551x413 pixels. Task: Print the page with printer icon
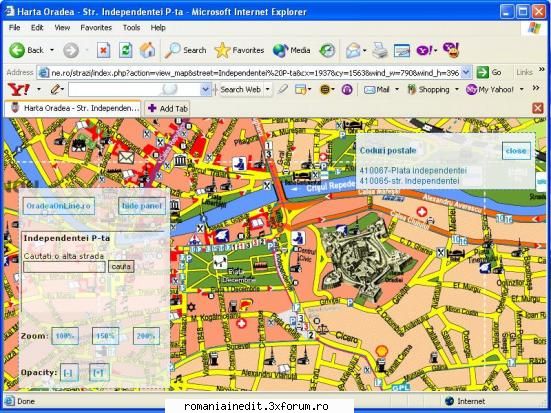click(380, 50)
